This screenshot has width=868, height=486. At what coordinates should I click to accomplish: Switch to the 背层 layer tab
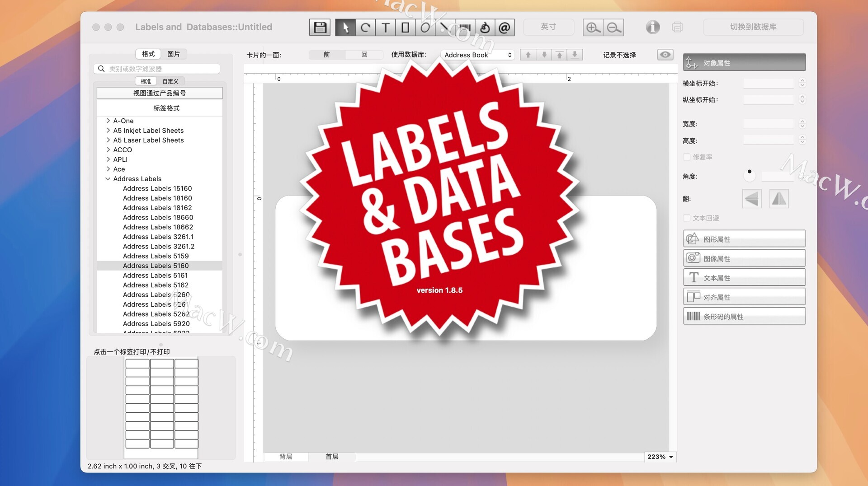pos(286,457)
